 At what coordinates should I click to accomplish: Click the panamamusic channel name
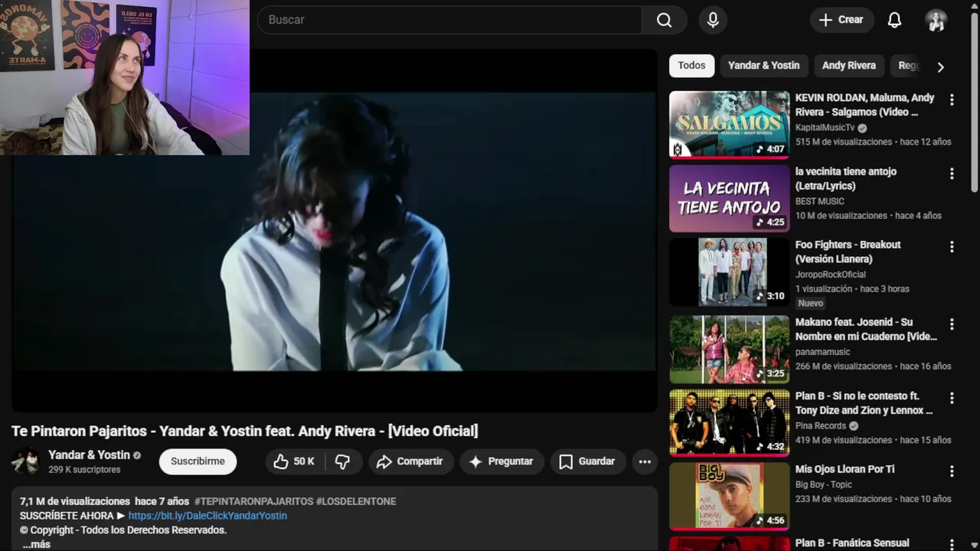(822, 352)
